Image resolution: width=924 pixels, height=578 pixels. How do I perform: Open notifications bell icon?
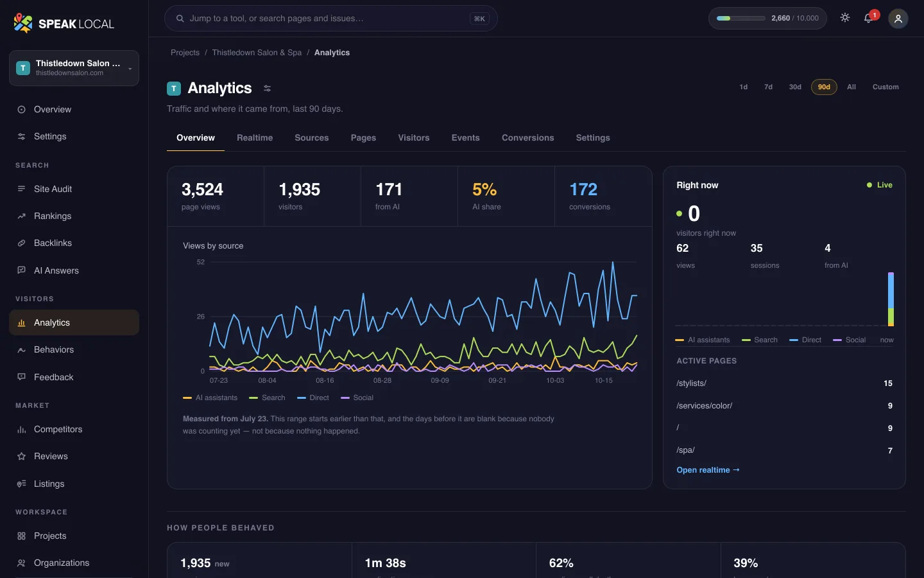click(x=869, y=18)
